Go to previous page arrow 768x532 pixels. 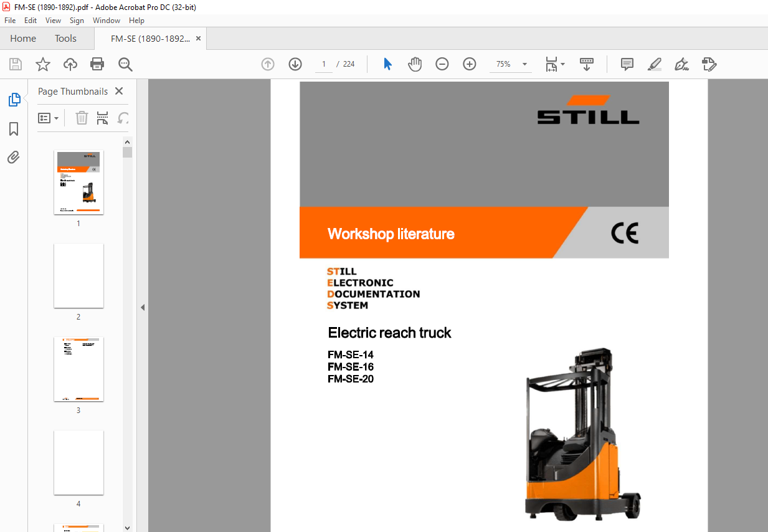click(268, 64)
